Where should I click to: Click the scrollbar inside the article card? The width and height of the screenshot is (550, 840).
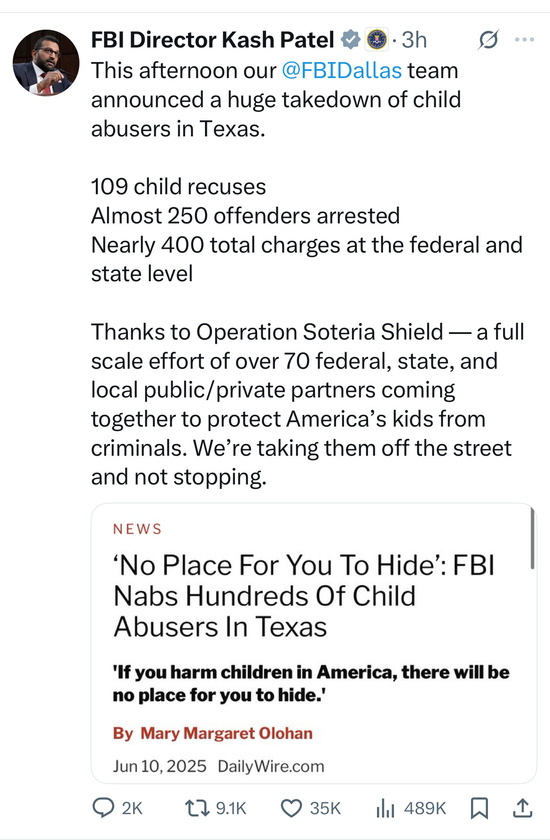point(532,538)
